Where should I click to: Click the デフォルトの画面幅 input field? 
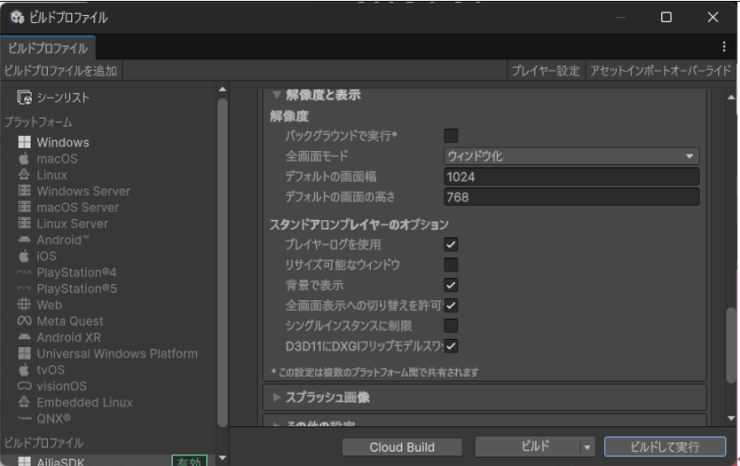point(571,177)
